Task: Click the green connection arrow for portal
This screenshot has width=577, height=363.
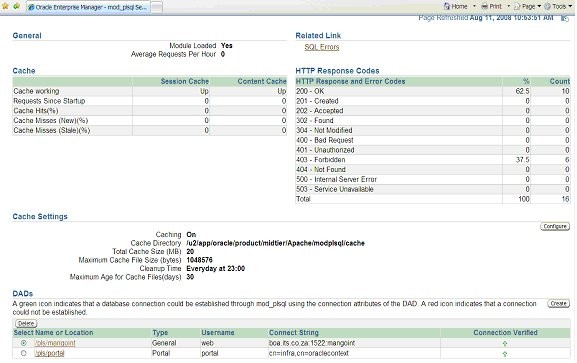Action: (505, 353)
